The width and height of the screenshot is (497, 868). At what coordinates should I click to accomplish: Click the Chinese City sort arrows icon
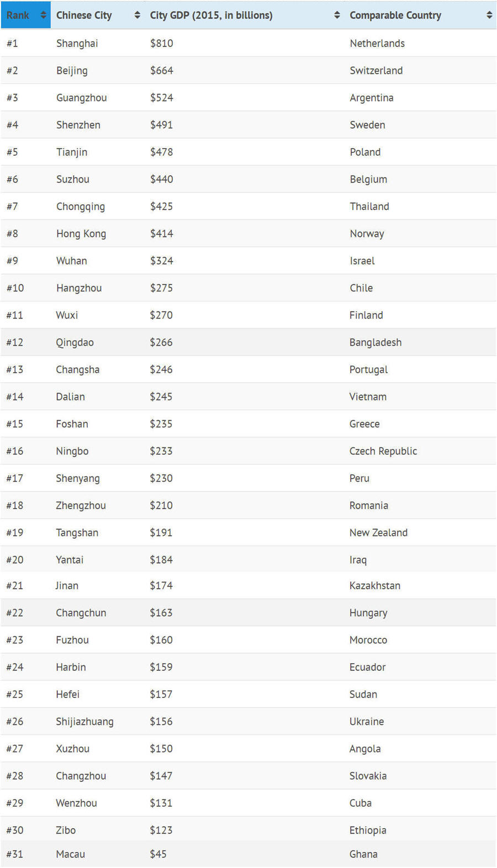(138, 15)
